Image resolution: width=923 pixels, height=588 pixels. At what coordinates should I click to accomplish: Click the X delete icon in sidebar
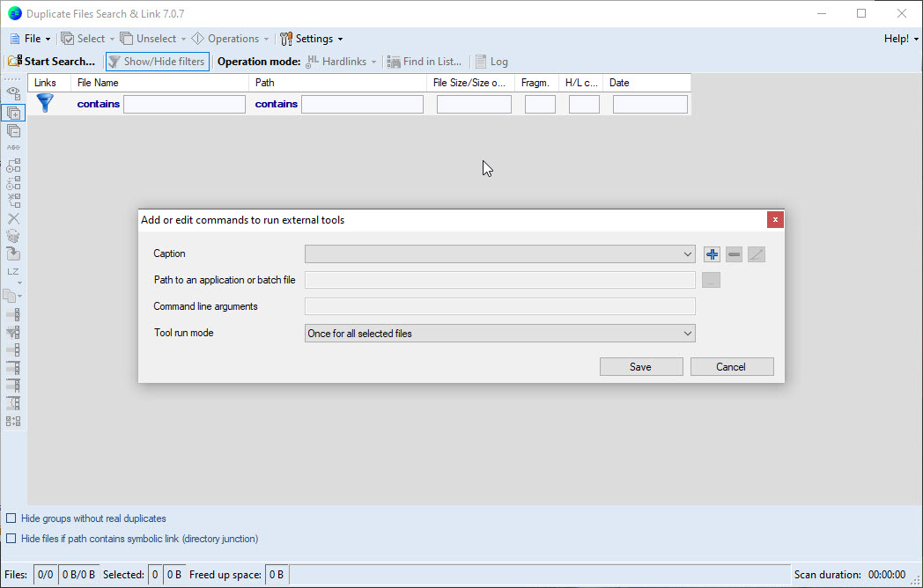[x=13, y=218]
